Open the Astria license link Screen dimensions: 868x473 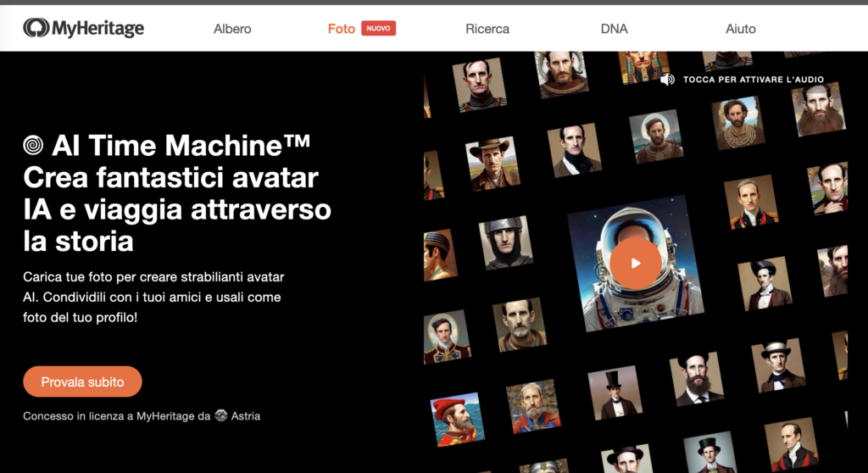pos(246,416)
